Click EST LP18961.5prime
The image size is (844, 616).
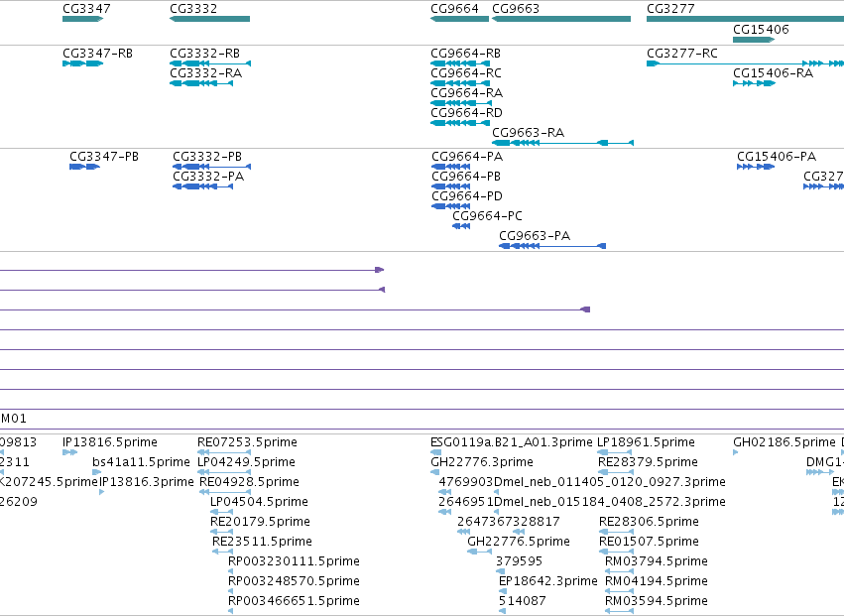coord(615,452)
